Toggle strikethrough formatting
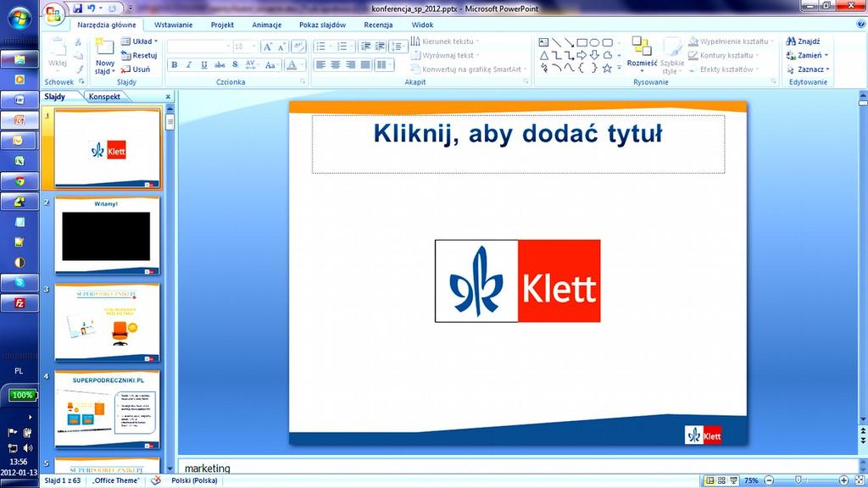The width and height of the screenshot is (868, 488). [x=220, y=64]
